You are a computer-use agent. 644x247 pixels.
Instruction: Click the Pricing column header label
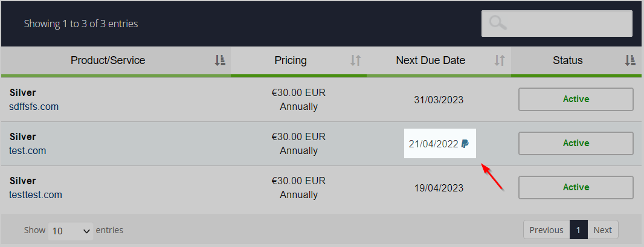pos(291,60)
